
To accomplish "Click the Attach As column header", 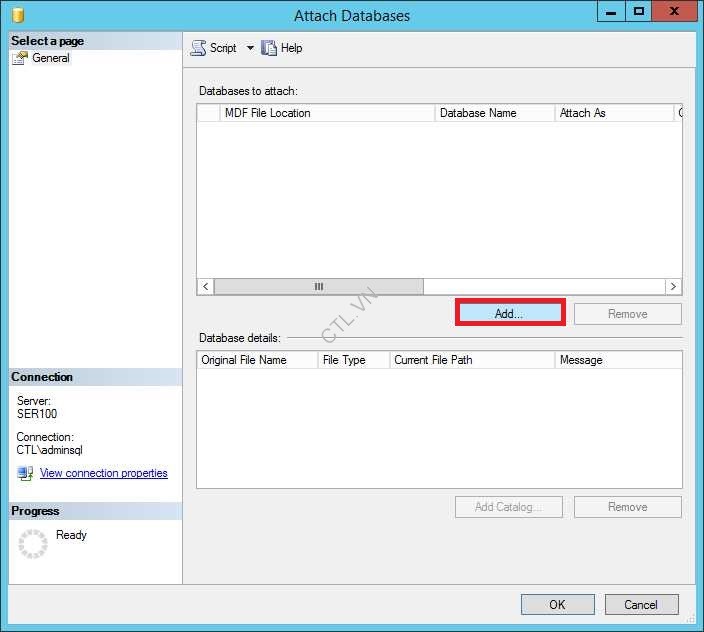I will [613, 113].
